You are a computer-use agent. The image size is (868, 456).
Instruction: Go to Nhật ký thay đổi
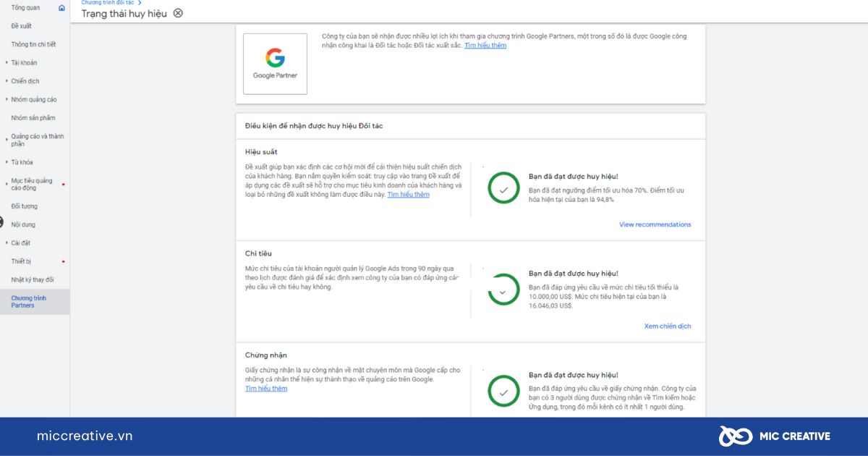coord(33,279)
